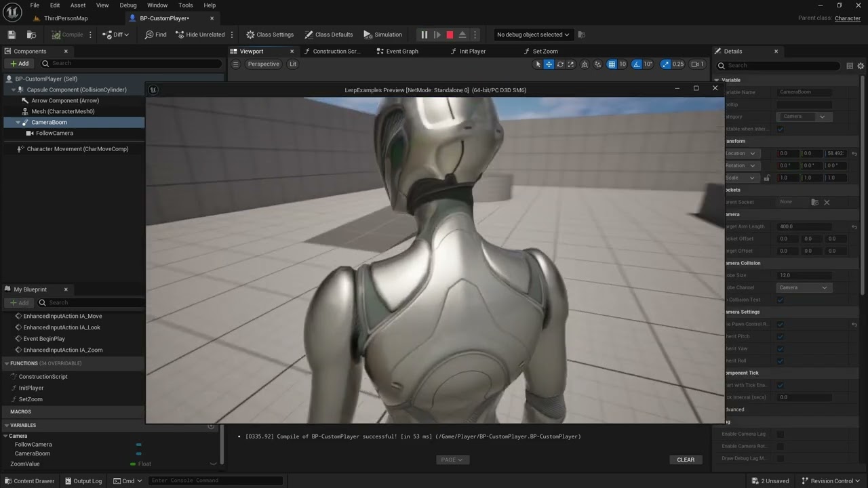Enable Camera Lag checkbox
This screenshot has width=868, height=488.
tap(781, 434)
